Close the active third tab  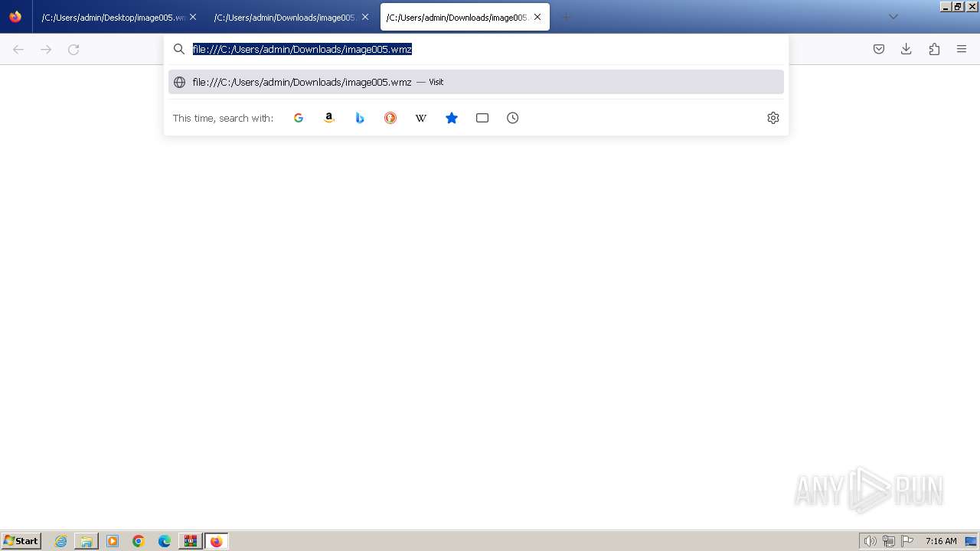[537, 17]
